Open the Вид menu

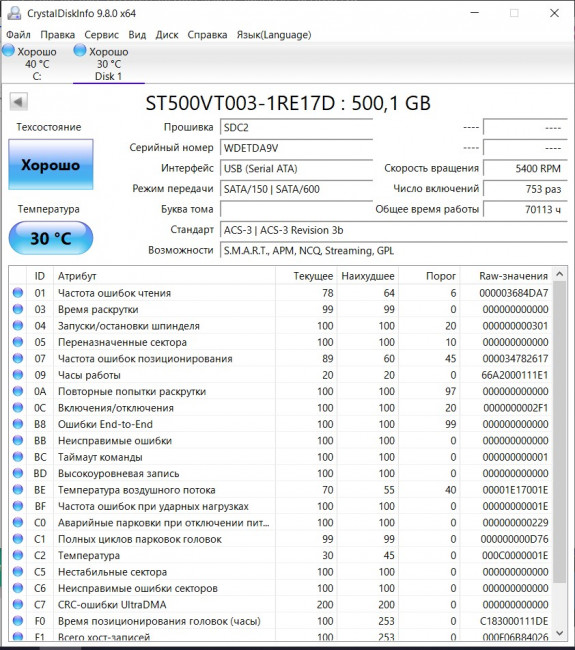click(137, 35)
